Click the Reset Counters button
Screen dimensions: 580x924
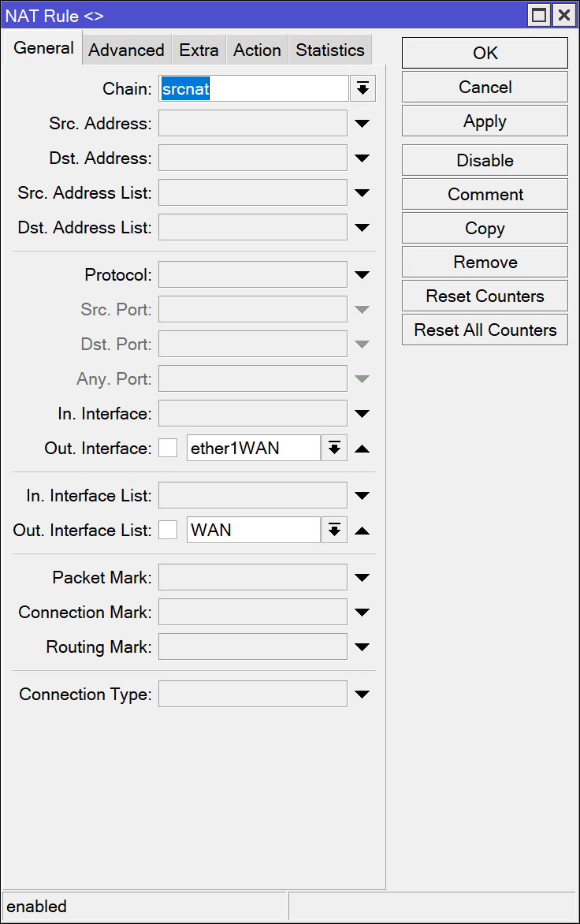[x=485, y=296]
